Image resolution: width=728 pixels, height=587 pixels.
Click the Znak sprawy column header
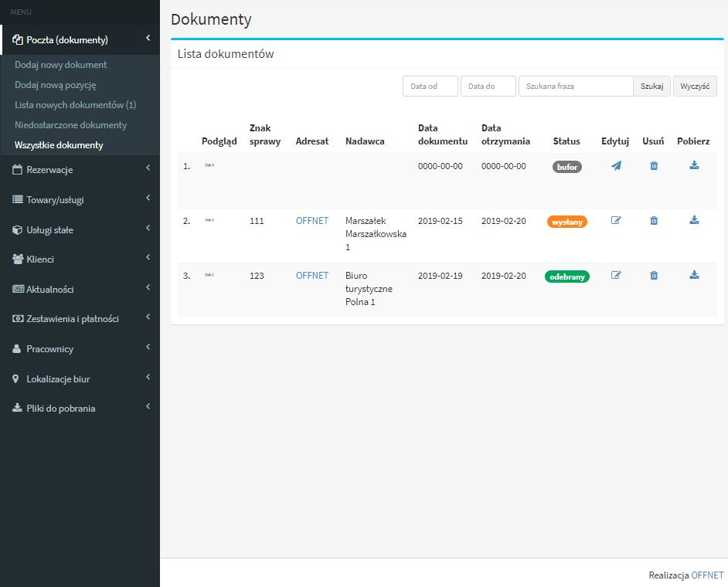coord(265,134)
